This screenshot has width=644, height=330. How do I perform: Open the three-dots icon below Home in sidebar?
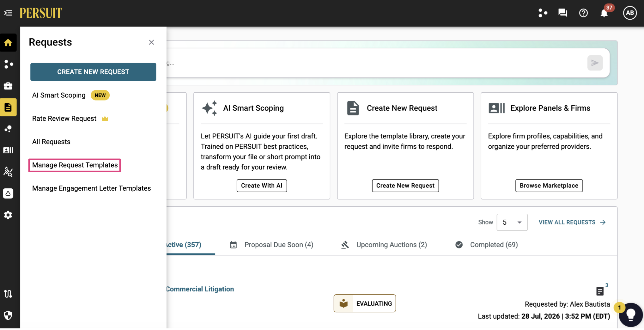[x=8, y=64]
